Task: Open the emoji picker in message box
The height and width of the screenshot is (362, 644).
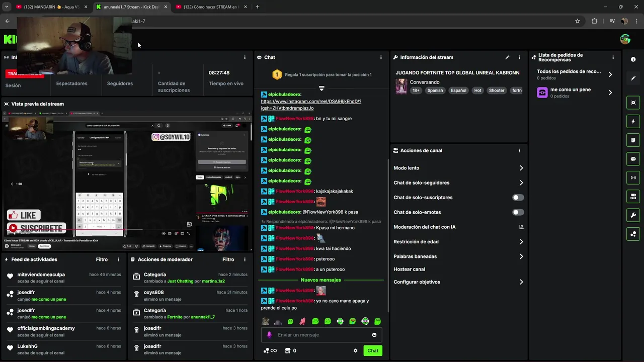Action: (374, 335)
